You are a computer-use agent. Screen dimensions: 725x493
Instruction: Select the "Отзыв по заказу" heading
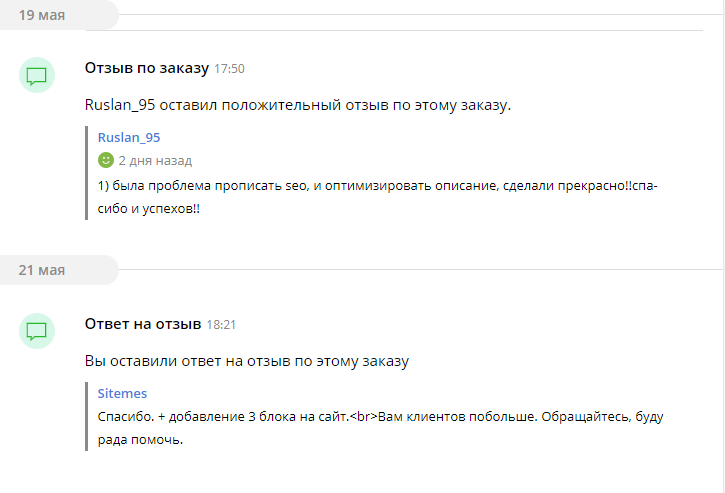coord(147,68)
